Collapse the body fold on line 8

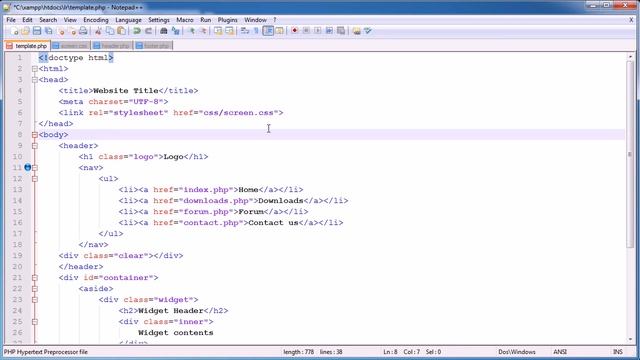tap(35, 135)
